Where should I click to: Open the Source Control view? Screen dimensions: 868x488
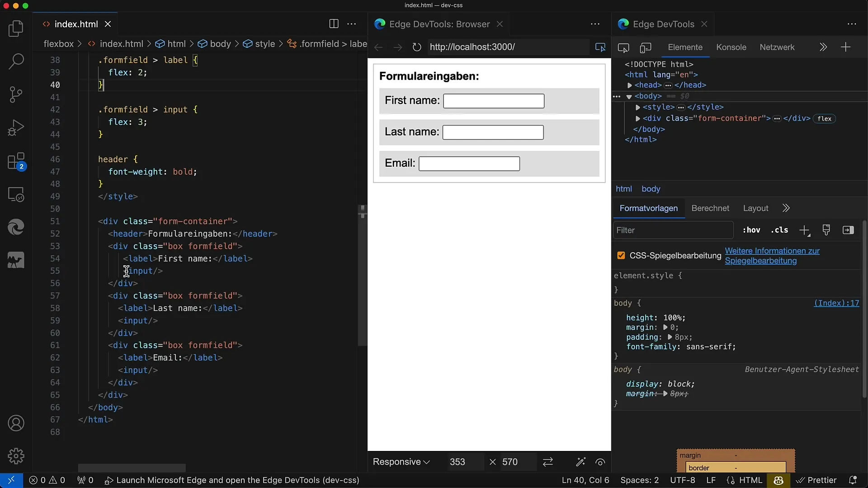(x=16, y=94)
